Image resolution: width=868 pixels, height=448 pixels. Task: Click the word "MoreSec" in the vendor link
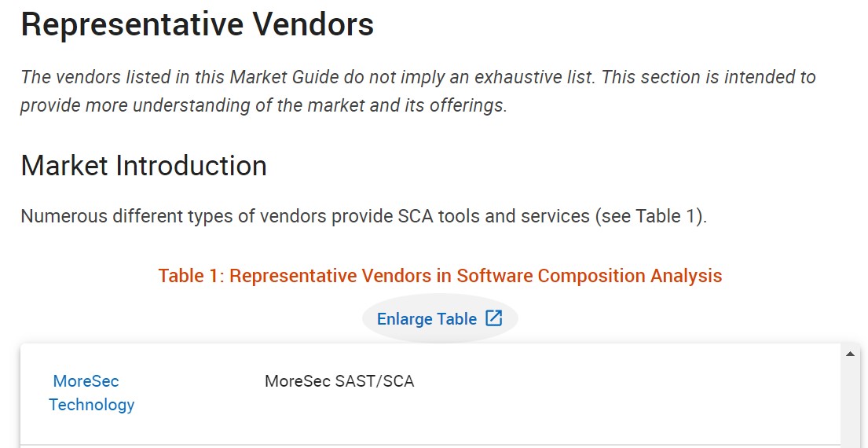pyautogui.click(x=86, y=381)
